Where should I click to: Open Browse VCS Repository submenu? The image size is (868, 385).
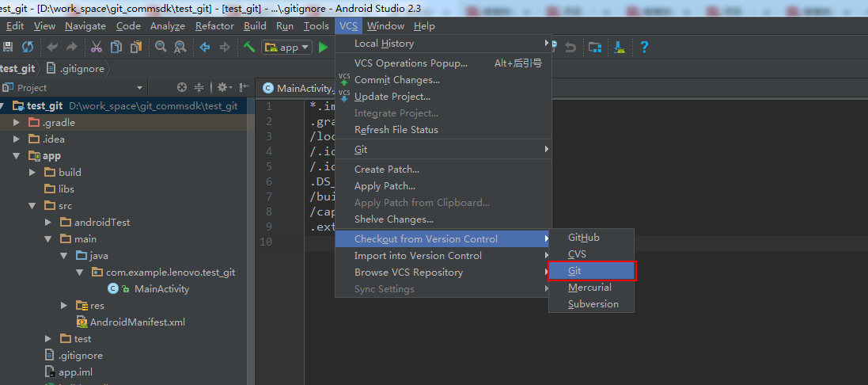point(443,272)
